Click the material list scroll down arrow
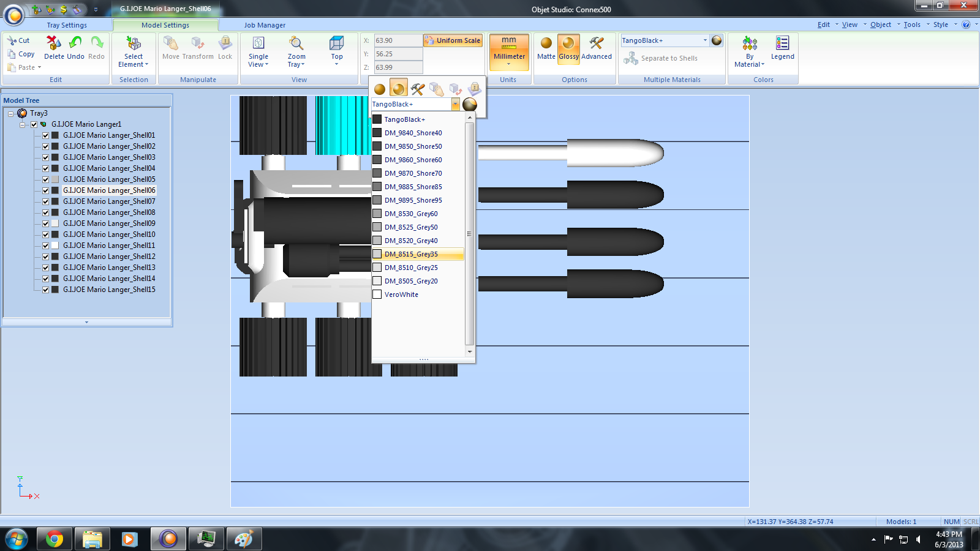980x551 pixels. point(470,352)
